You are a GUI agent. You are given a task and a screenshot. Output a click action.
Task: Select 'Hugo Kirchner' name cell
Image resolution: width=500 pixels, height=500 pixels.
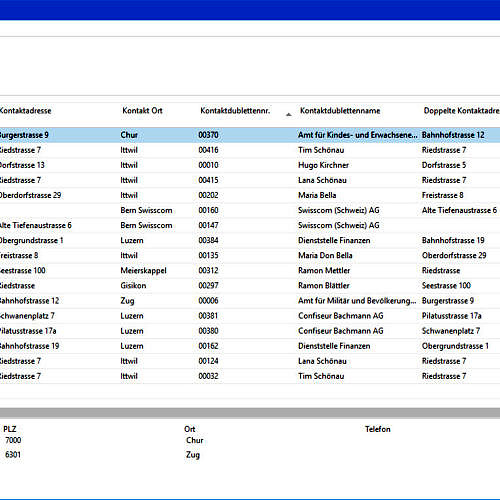click(323, 165)
